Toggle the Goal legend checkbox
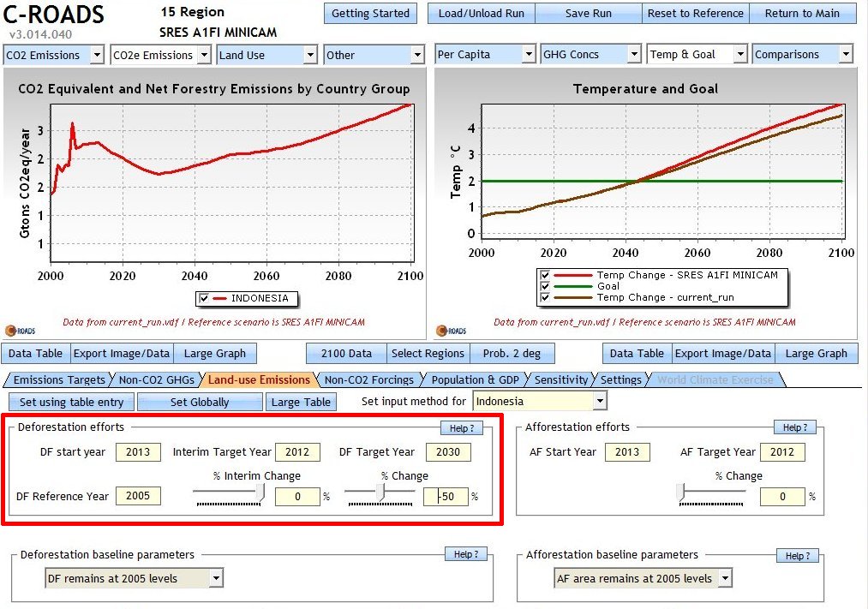Viewport: 868px width, 609px height. click(x=545, y=286)
